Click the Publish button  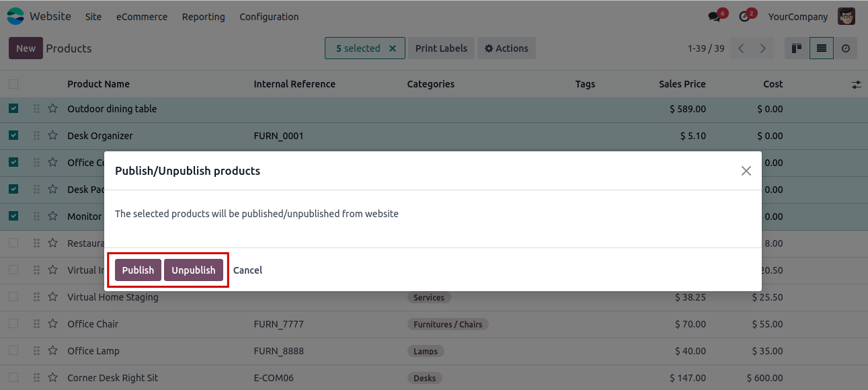tap(138, 270)
